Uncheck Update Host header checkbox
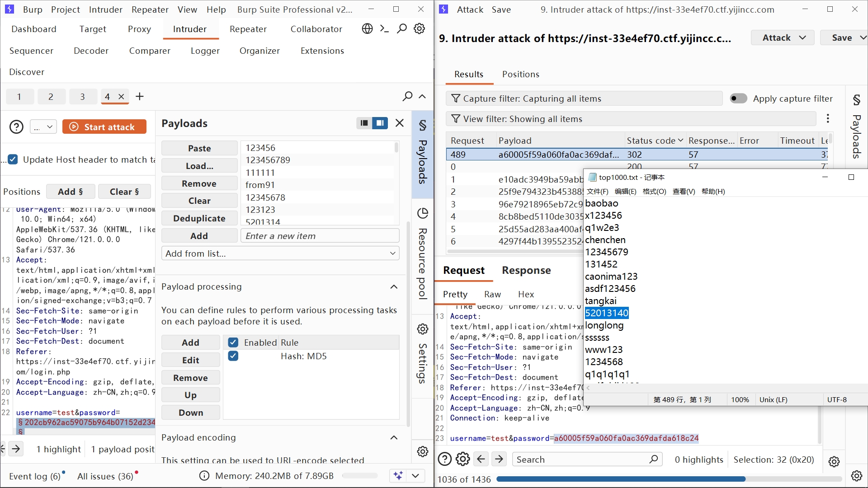The image size is (868, 488). pyautogui.click(x=13, y=160)
